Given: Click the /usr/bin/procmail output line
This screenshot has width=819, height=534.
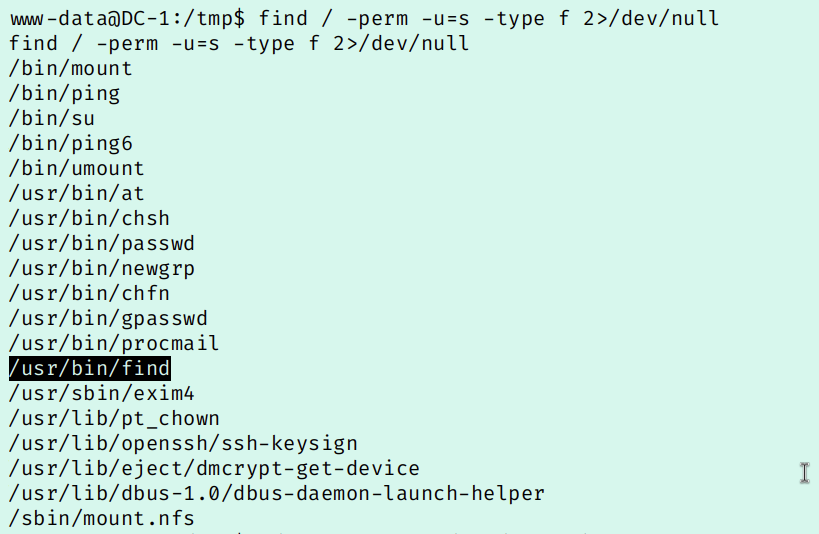Looking at the screenshot, I should point(114,344).
